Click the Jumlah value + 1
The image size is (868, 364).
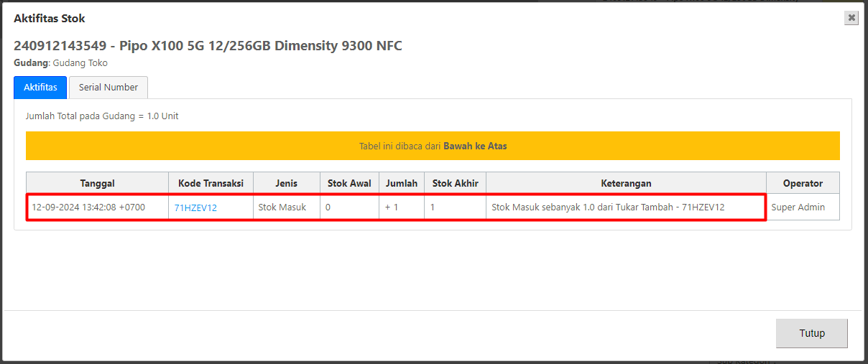click(x=402, y=207)
